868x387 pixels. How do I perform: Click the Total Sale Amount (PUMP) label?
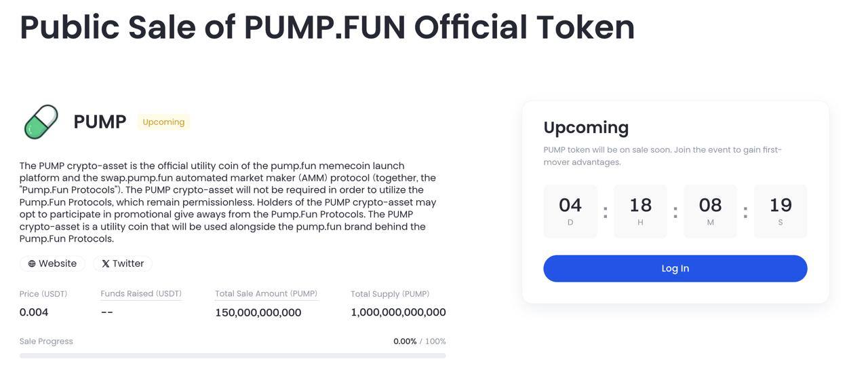click(267, 294)
